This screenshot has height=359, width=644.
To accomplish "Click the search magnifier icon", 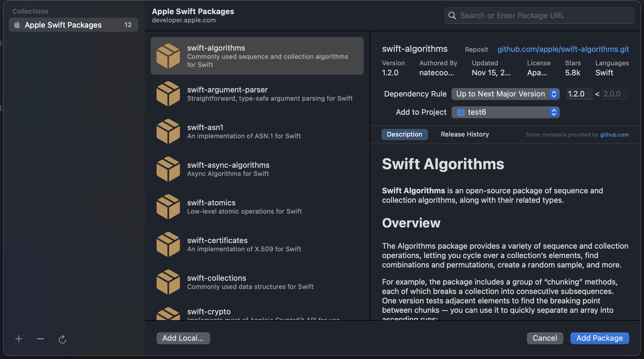I will (452, 15).
